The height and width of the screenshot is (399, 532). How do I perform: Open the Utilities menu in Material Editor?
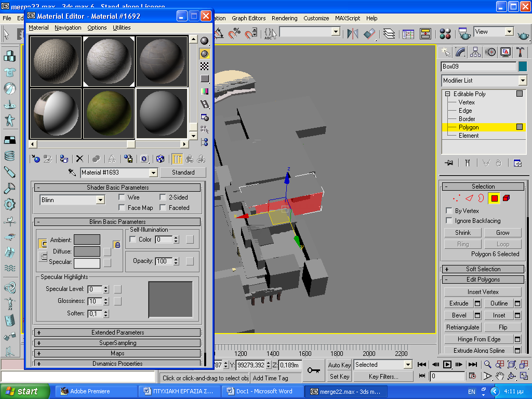(x=122, y=28)
